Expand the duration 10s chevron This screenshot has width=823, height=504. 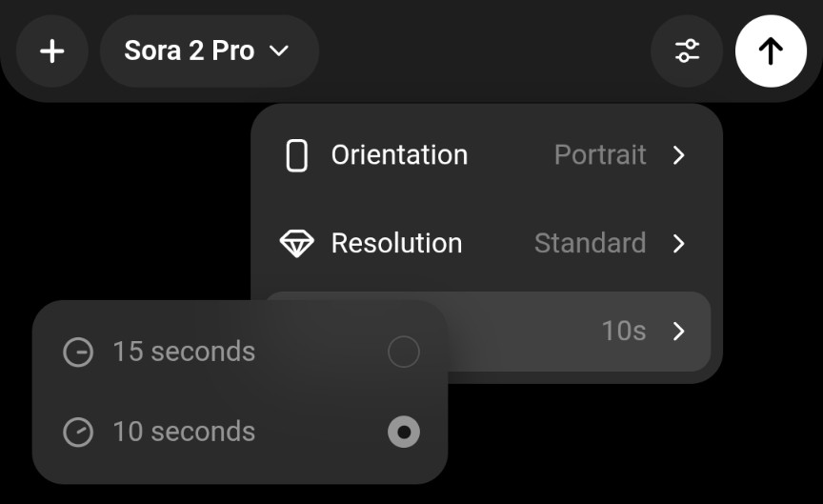[678, 332]
